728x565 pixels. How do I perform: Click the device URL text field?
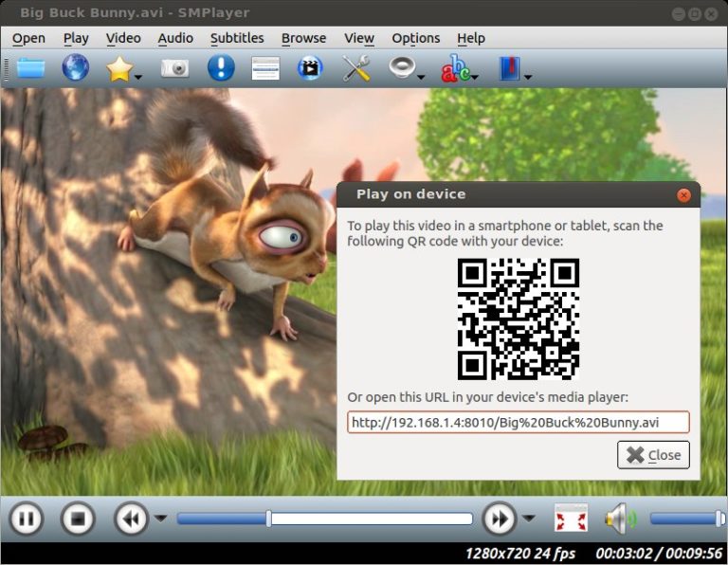[x=519, y=423]
